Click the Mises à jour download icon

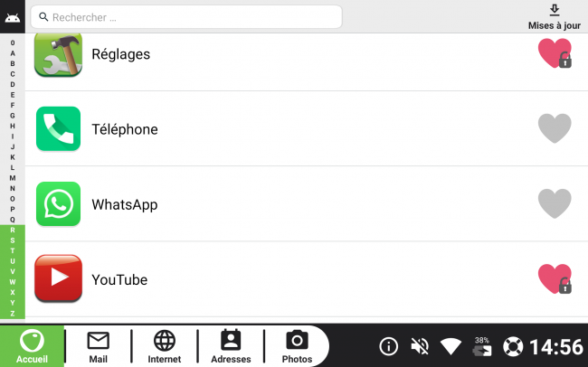pos(555,10)
